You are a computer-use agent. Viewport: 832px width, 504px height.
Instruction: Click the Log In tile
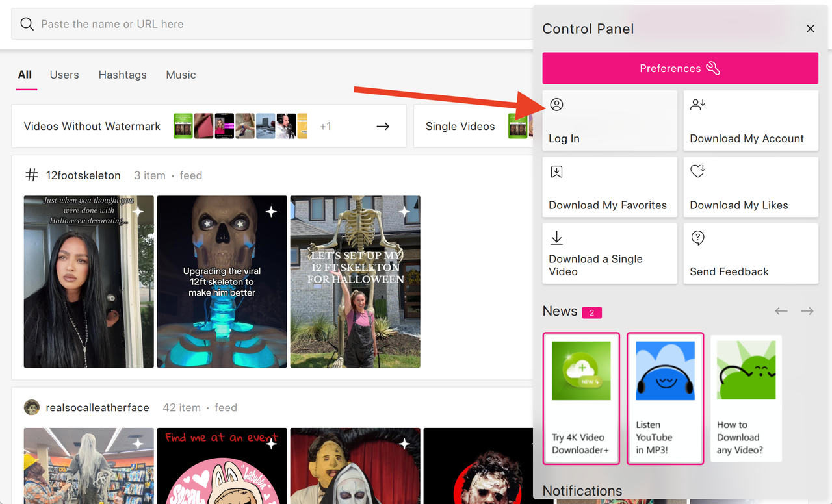610,120
